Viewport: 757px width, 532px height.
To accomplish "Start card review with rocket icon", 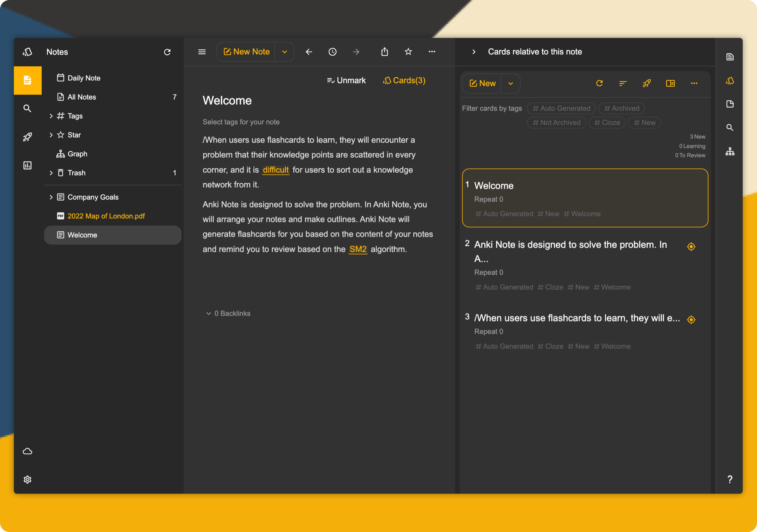I will tap(646, 83).
